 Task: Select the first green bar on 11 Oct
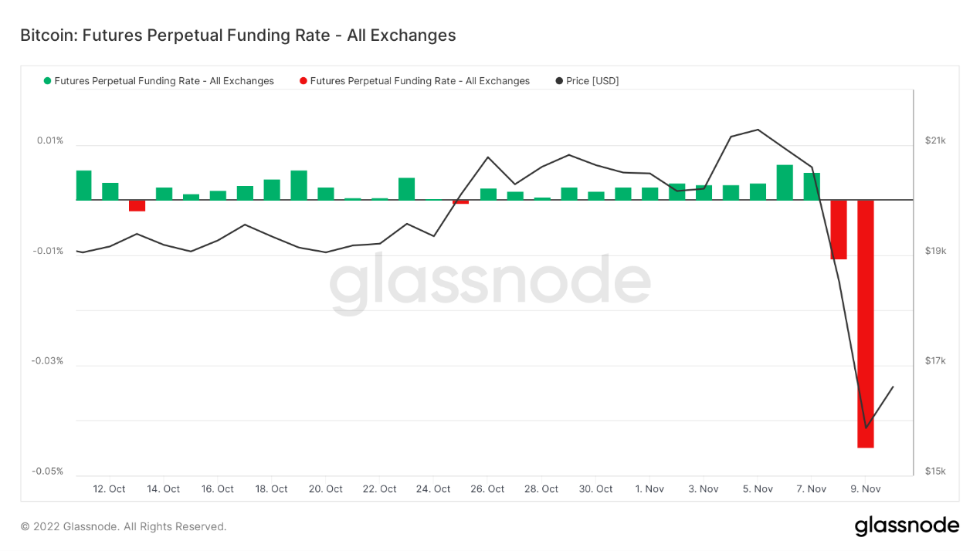pyautogui.click(x=83, y=185)
